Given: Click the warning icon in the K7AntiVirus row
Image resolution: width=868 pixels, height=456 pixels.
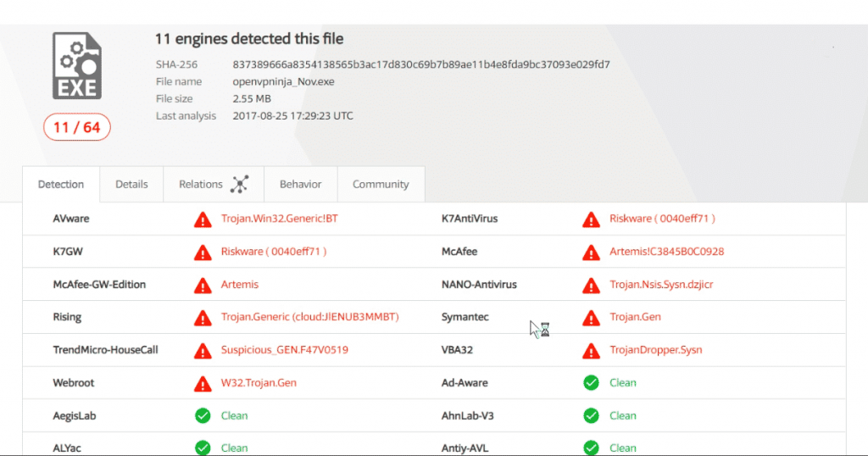Looking at the screenshot, I should coord(591,220).
